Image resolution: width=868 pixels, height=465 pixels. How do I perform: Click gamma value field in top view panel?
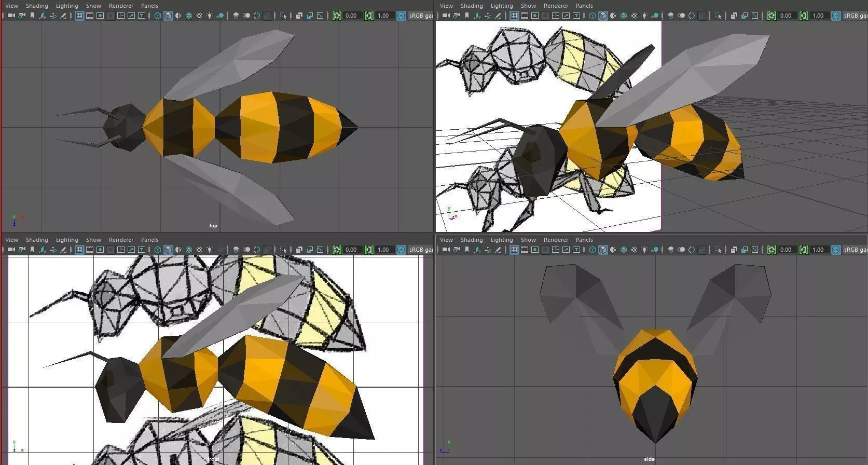[384, 16]
